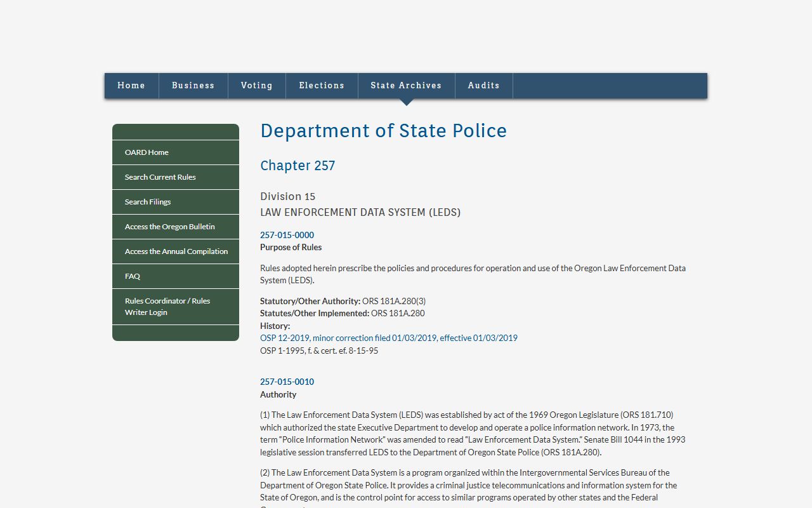This screenshot has width=812, height=508.
Task: Click LAW ENFORCEMENT DATA SYSTEM (LEDS) heading
Action: (x=360, y=212)
